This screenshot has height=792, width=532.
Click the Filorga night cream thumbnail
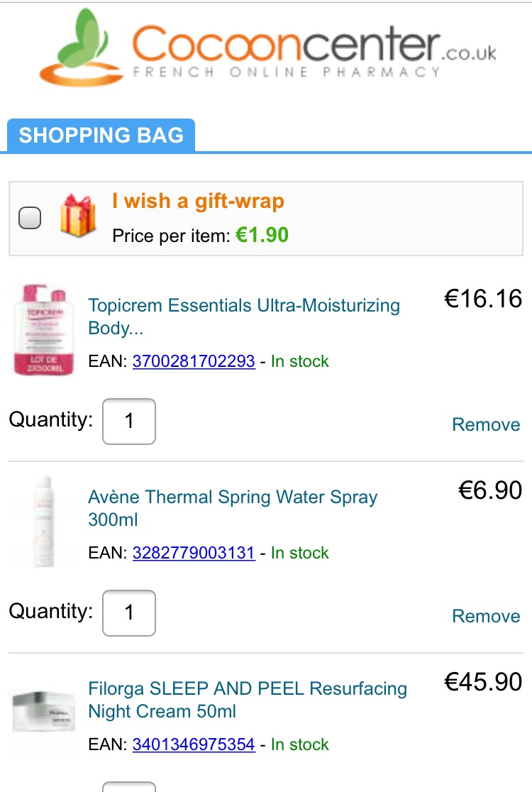(44, 710)
